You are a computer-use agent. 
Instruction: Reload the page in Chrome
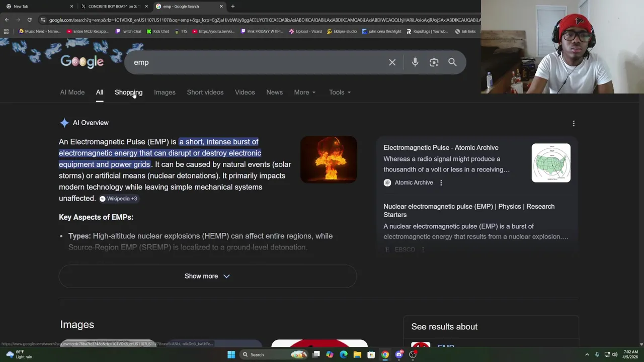coord(29,20)
